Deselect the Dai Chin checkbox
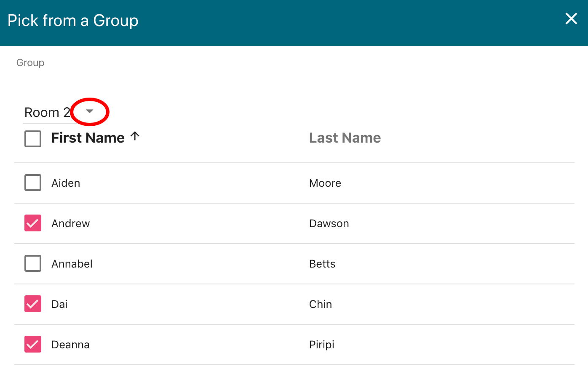Viewport: 588px width, 366px height. (x=33, y=304)
